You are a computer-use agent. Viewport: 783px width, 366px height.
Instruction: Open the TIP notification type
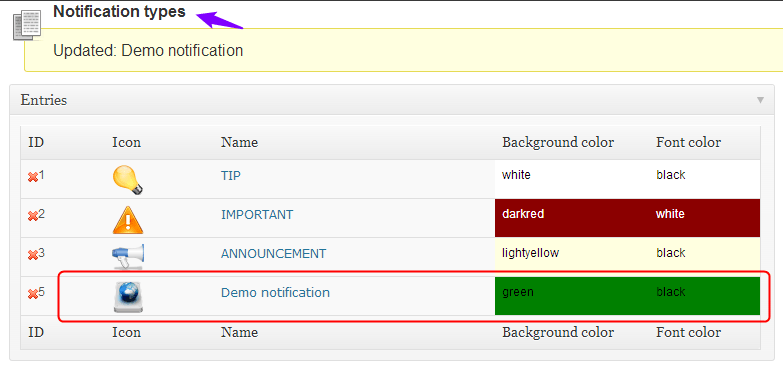coord(231,176)
